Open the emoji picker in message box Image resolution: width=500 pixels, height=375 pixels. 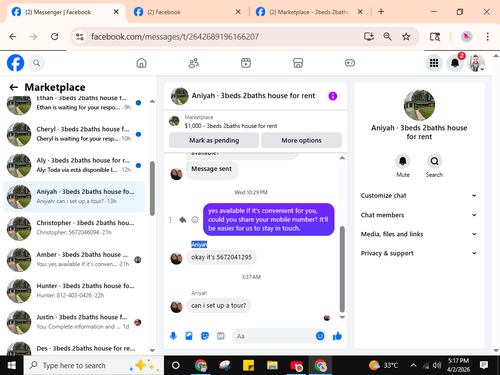tap(320, 336)
